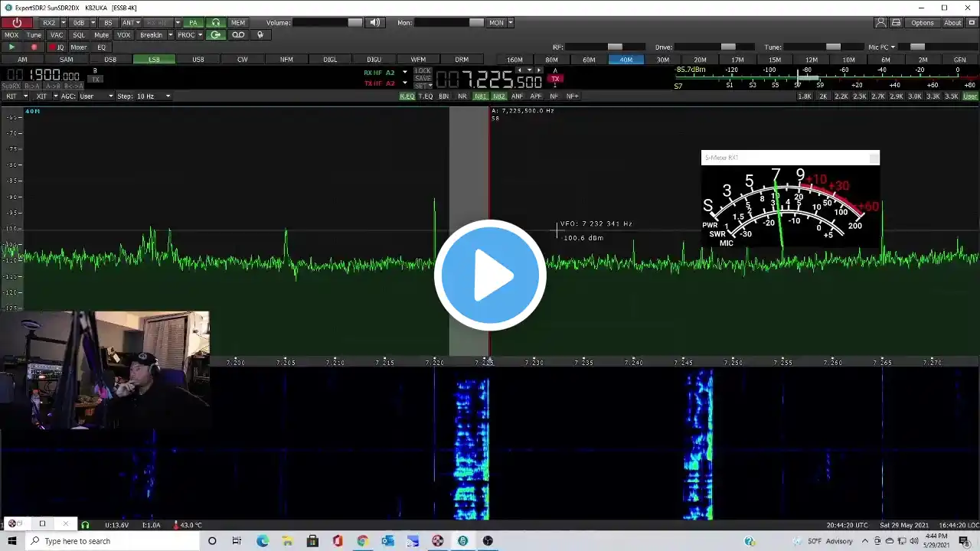Image resolution: width=980 pixels, height=551 pixels.
Task: Toggle the SQL squelch button
Action: [x=79, y=35]
